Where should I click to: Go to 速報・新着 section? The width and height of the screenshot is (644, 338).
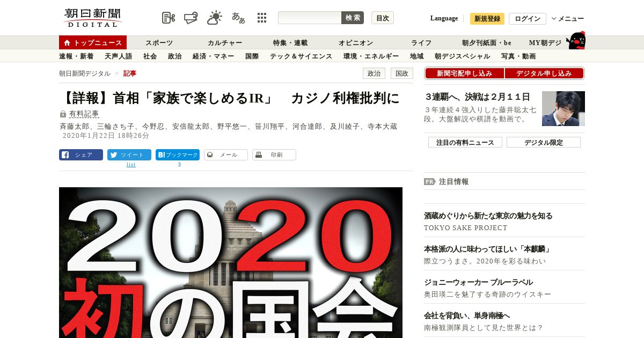tap(76, 56)
